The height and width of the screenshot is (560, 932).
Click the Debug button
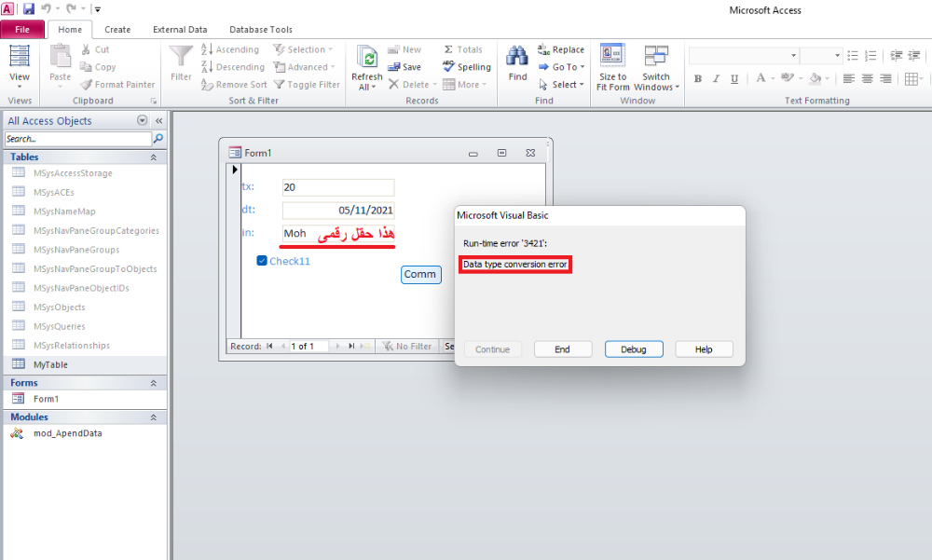(x=634, y=349)
